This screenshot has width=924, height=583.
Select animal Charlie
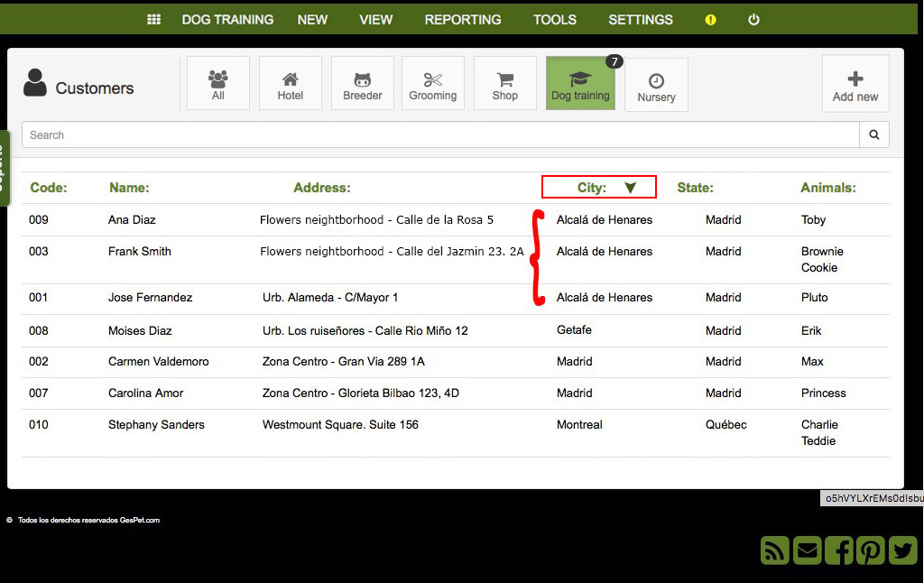tap(819, 424)
